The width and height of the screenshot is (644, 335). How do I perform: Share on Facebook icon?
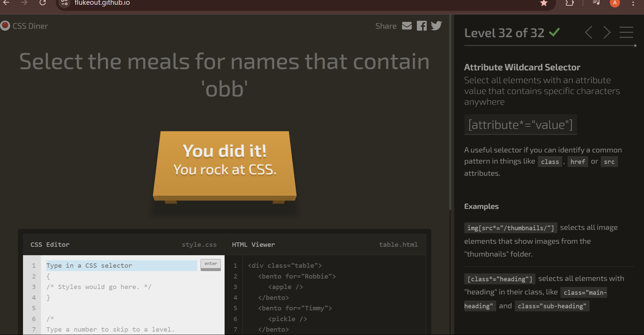click(421, 26)
